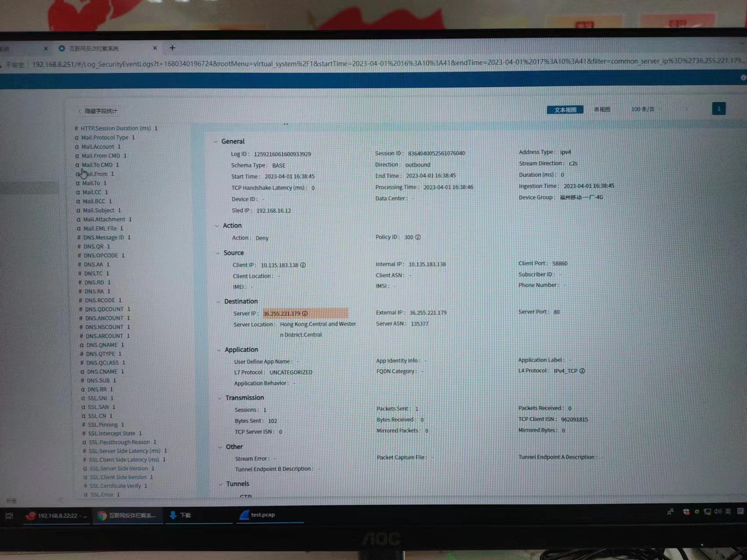Click info icon next to Client IP
This screenshot has height=560, width=747.
[303, 265]
